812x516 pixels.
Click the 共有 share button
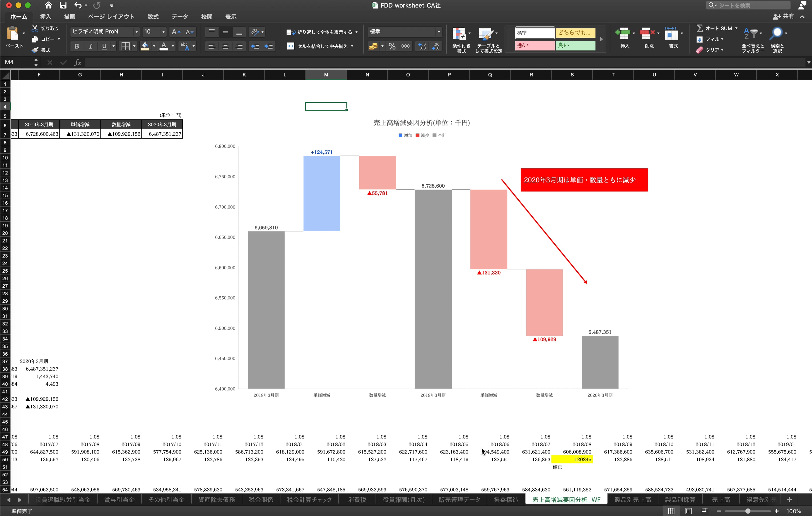pos(784,16)
